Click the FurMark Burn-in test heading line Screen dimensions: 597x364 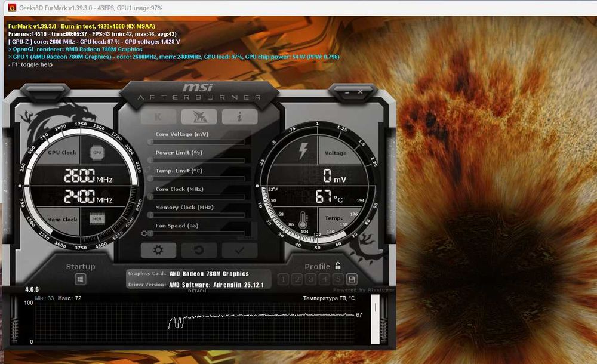82,26
